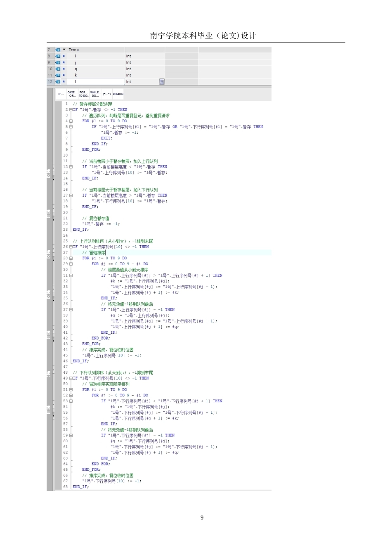Insert an IF statement from the toolbar
This screenshot has width=392, height=555.
pyautogui.click(x=61, y=94)
